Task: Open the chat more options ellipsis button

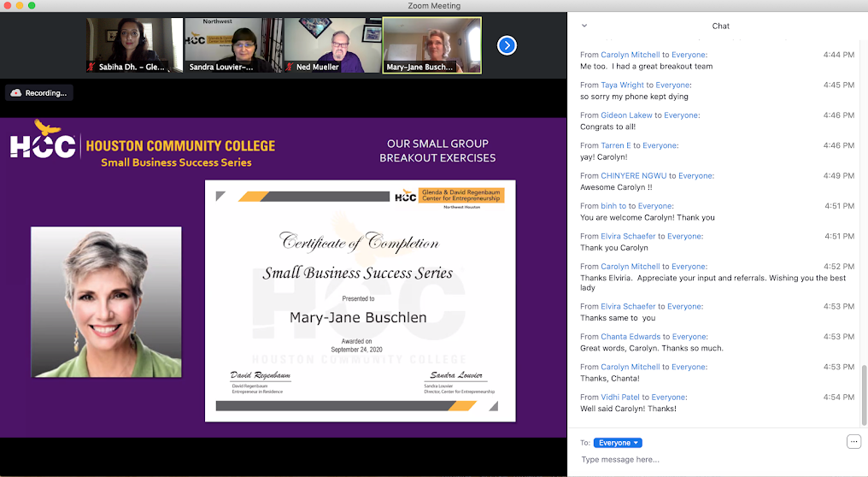Action: tap(853, 441)
